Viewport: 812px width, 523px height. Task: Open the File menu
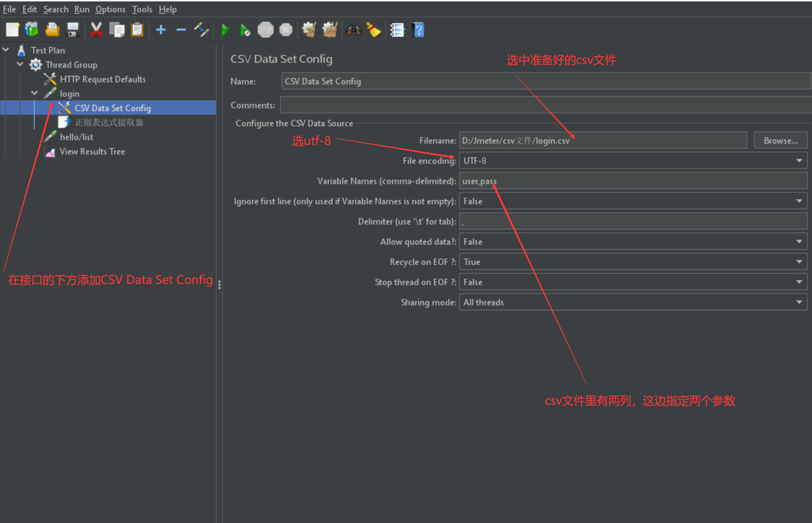(9, 9)
